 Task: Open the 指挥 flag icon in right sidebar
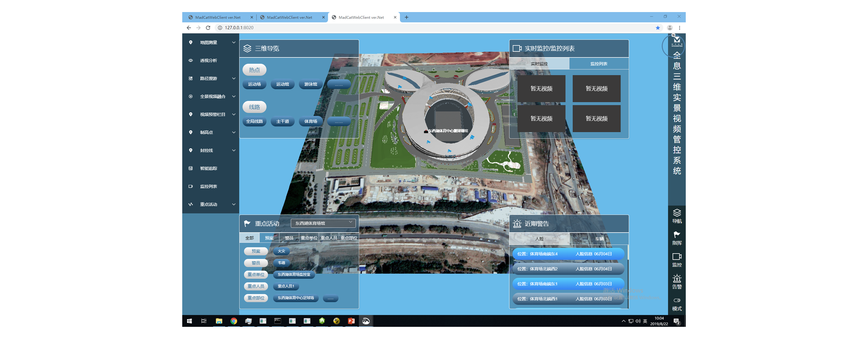coord(677,235)
